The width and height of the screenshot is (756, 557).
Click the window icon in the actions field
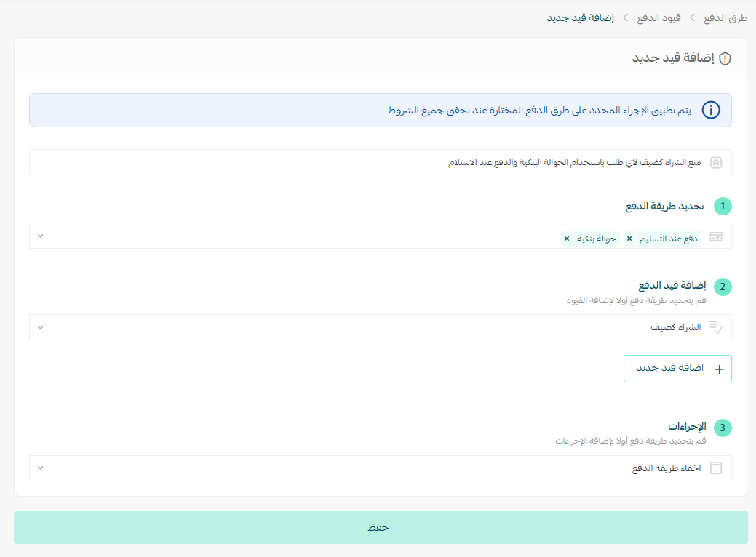point(715,468)
